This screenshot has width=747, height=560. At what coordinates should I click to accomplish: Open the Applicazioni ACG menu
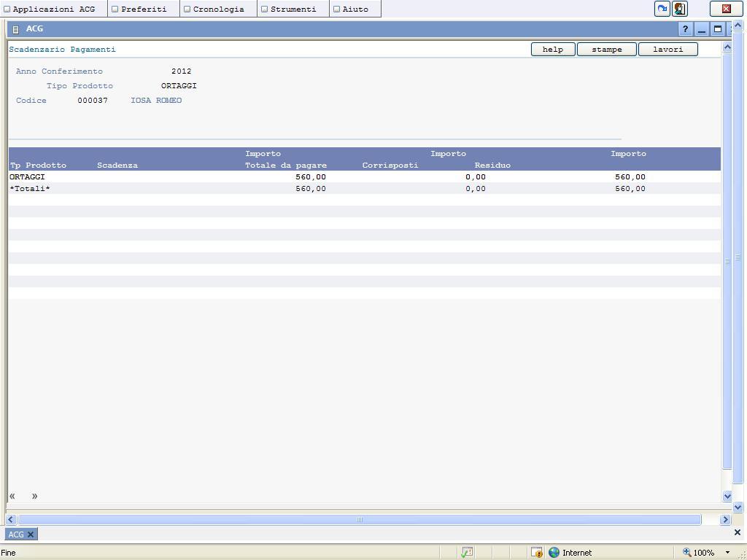point(54,9)
